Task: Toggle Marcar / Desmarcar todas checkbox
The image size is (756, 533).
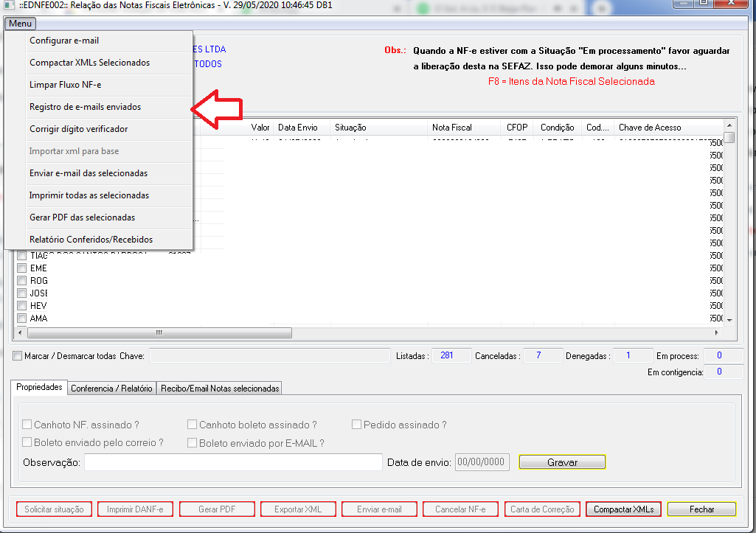Action: [x=18, y=356]
